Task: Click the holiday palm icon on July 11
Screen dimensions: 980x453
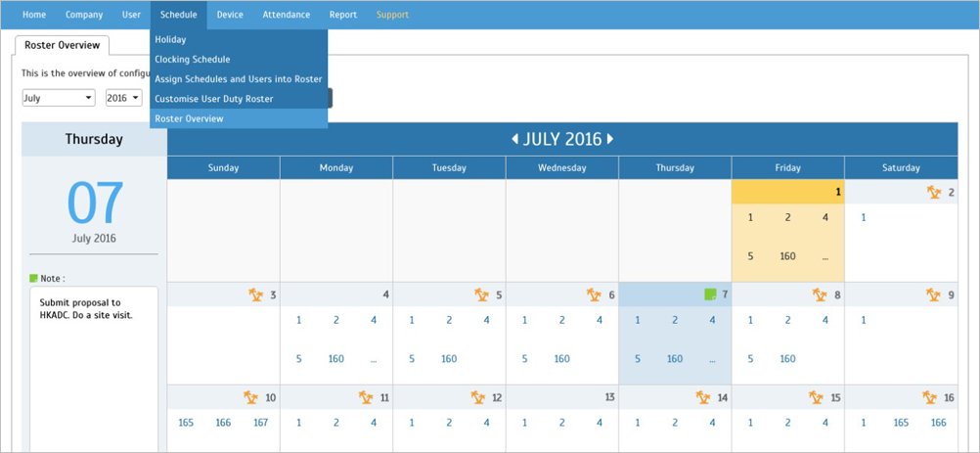Action: point(366,397)
